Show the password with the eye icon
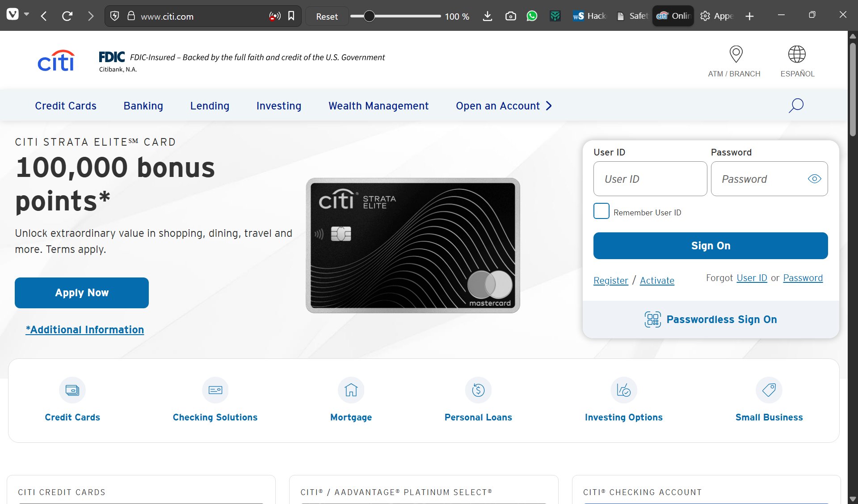 814,179
